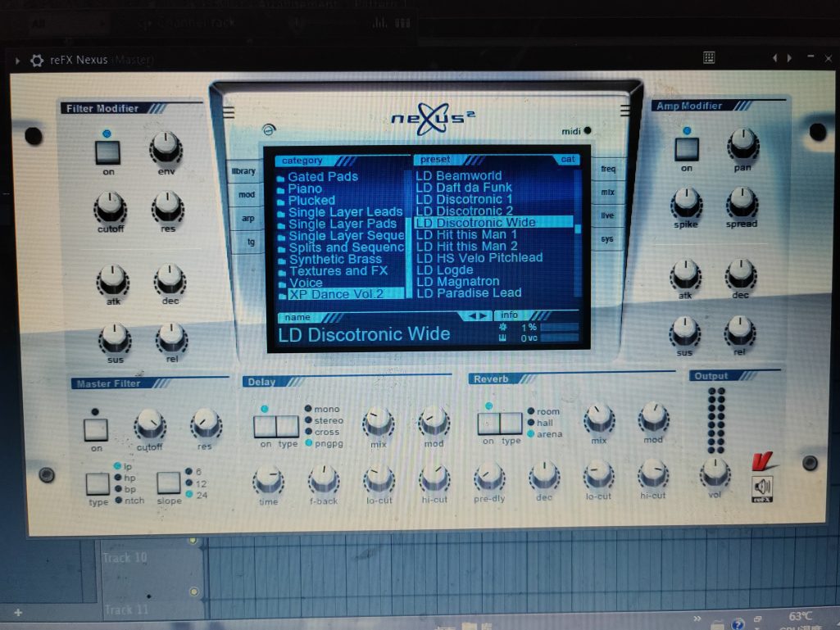
Task: Select preset LD HS Velo Pitchlead
Action: (479, 258)
